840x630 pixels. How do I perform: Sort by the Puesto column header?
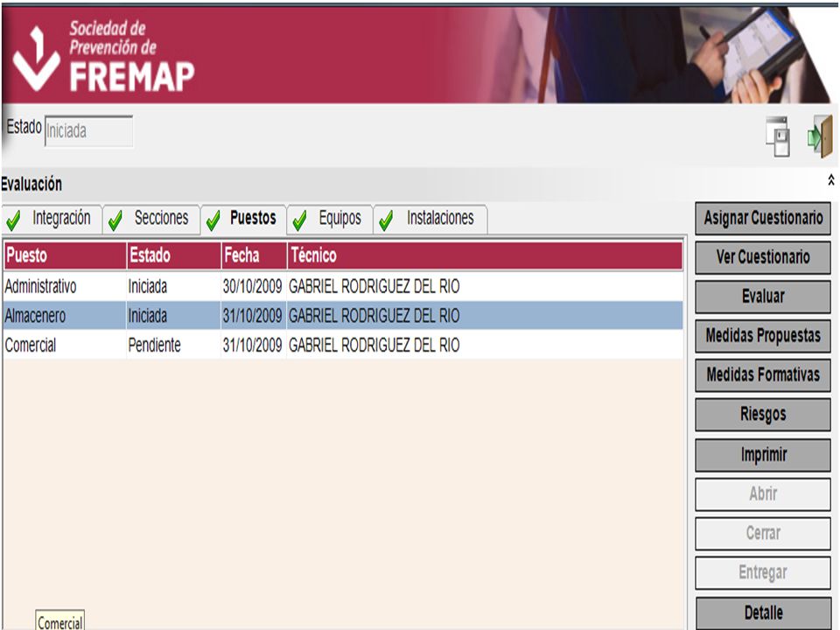[x=65, y=255]
